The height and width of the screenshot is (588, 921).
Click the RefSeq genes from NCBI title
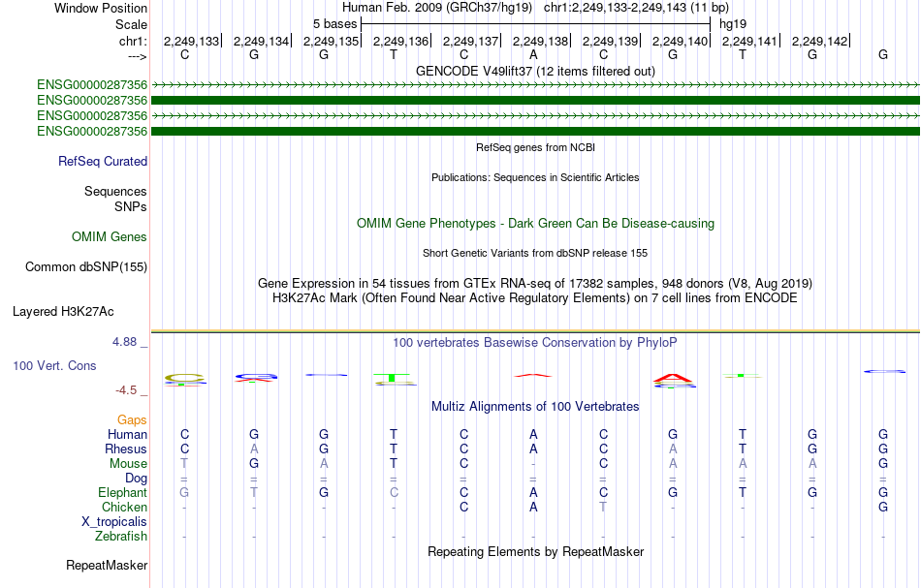coord(535,147)
